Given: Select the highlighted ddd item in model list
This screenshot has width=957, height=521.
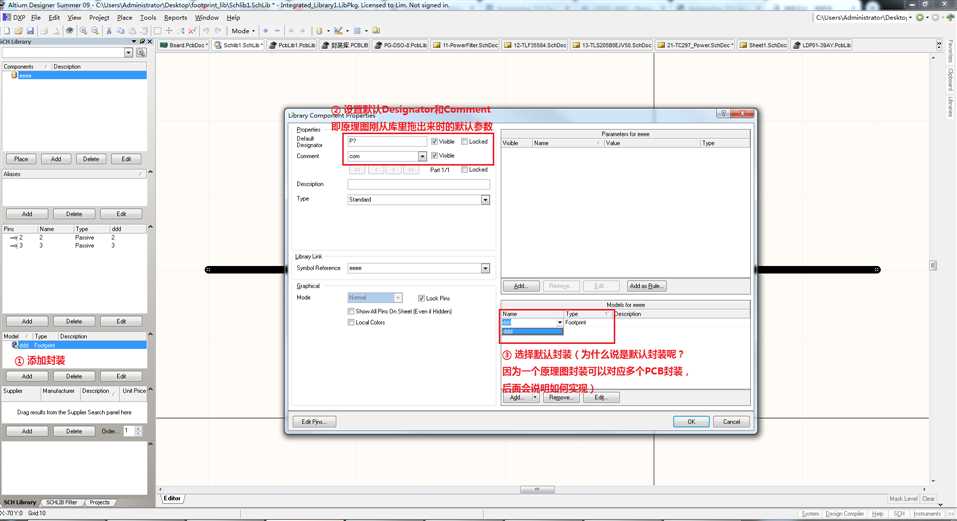Looking at the screenshot, I should pyautogui.click(x=532, y=331).
